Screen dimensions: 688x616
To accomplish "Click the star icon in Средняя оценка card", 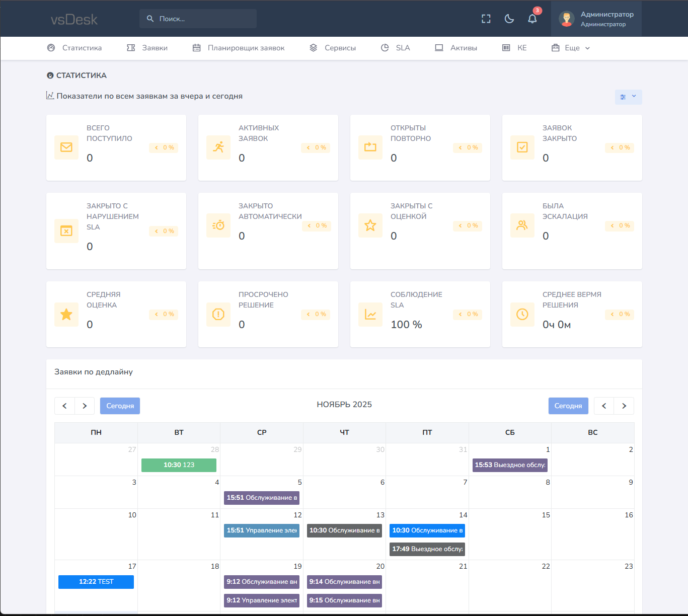I will 66,315.
